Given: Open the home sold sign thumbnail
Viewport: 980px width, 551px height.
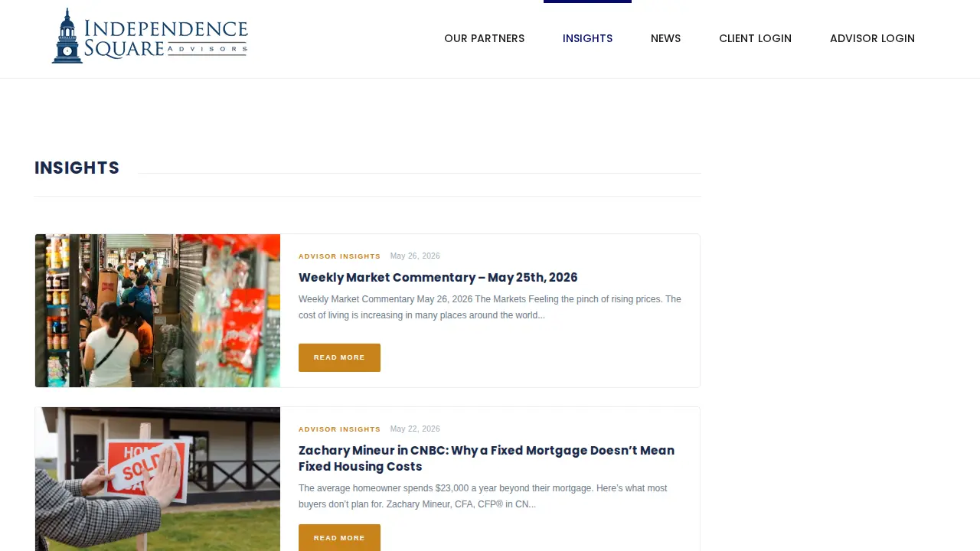Looking at the screenshot, I should (x=158, y=479).
